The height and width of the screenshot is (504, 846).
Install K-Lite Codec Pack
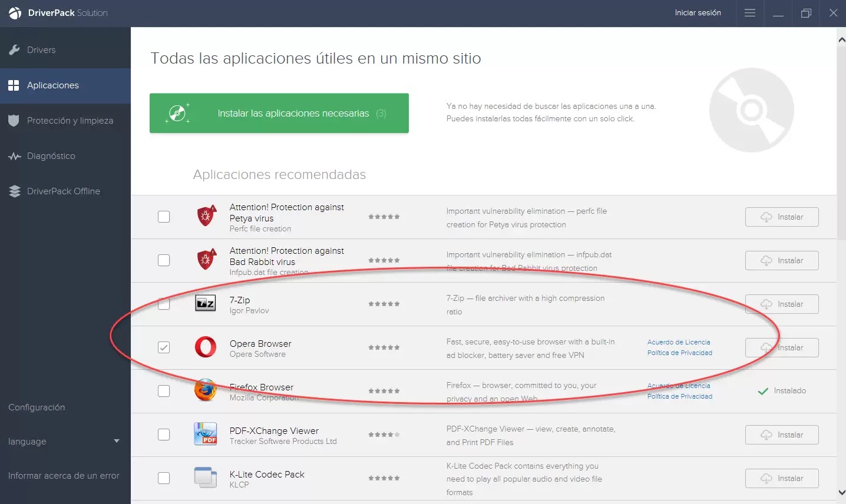click(x=782, y=478)
